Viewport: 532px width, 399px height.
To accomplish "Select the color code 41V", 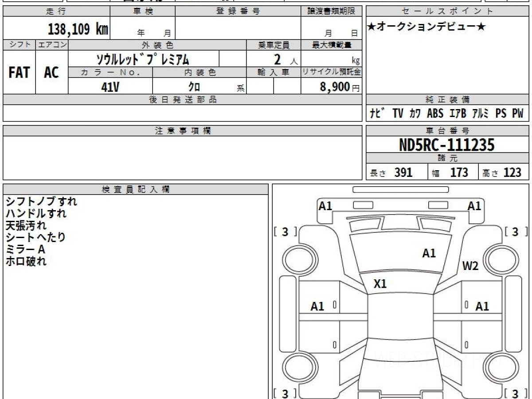I will (x=110, y=87).
